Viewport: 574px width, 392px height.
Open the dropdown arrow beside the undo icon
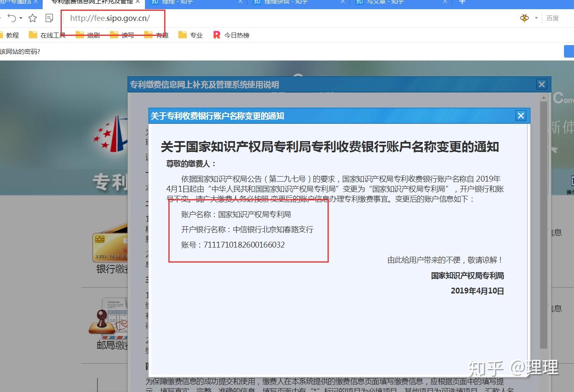click(x=21, y=18)
